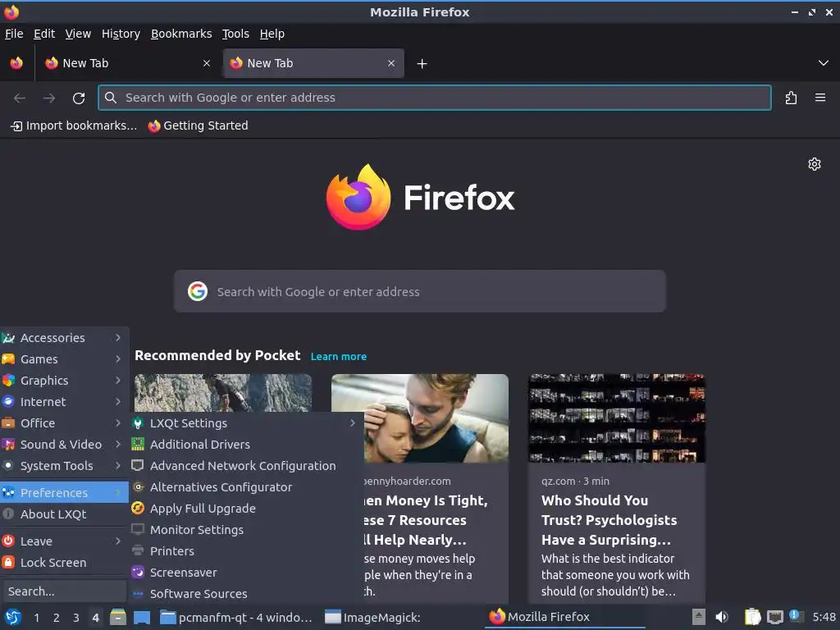Open the File menu
The image size is (840, 630).
click(x=14, y=34)
